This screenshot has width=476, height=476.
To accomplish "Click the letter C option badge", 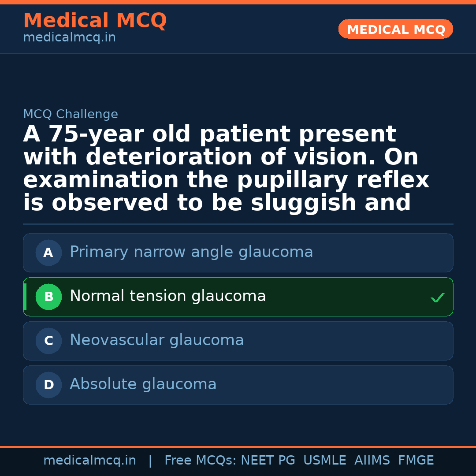I will pos(48,341).
